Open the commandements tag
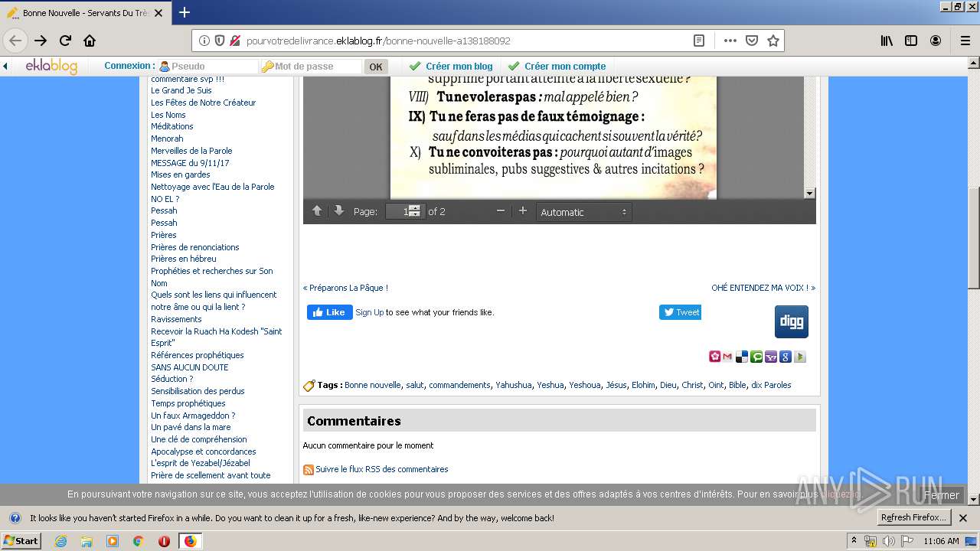This screenshot has height=551, width=980. pyautogui.click(x=459, y=385)
